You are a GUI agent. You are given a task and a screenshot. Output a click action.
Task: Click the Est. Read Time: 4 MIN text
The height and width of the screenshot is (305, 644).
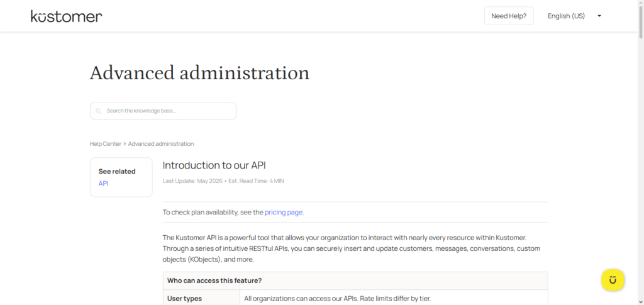(x=257, y=180)
